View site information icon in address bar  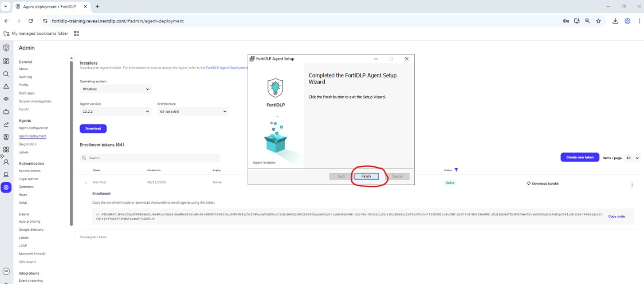45,21
